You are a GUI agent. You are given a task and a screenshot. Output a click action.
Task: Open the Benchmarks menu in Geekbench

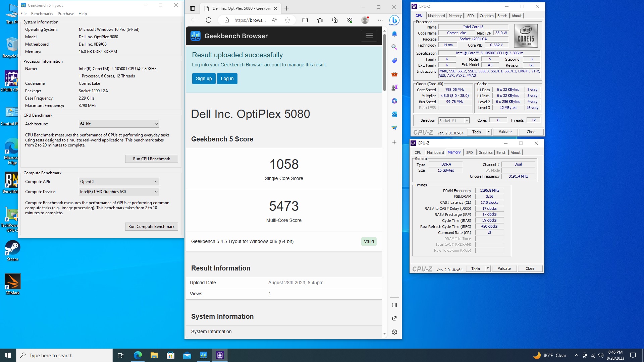(x=42, y=14)
